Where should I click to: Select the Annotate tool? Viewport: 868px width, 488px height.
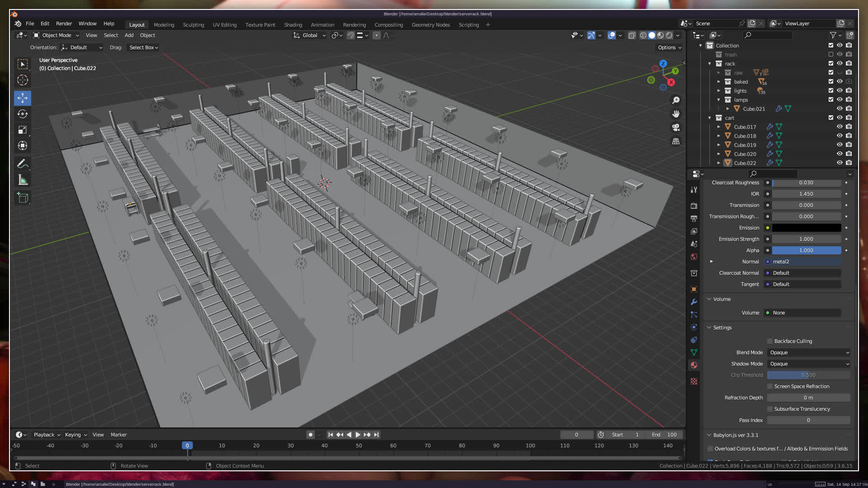click(23, 164)
